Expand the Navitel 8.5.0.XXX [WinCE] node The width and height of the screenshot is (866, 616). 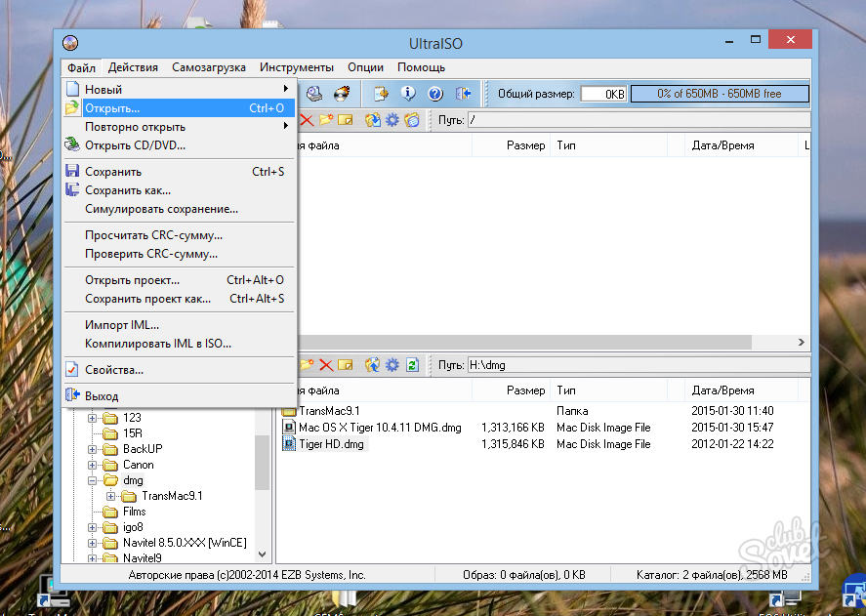coord(92,543)
